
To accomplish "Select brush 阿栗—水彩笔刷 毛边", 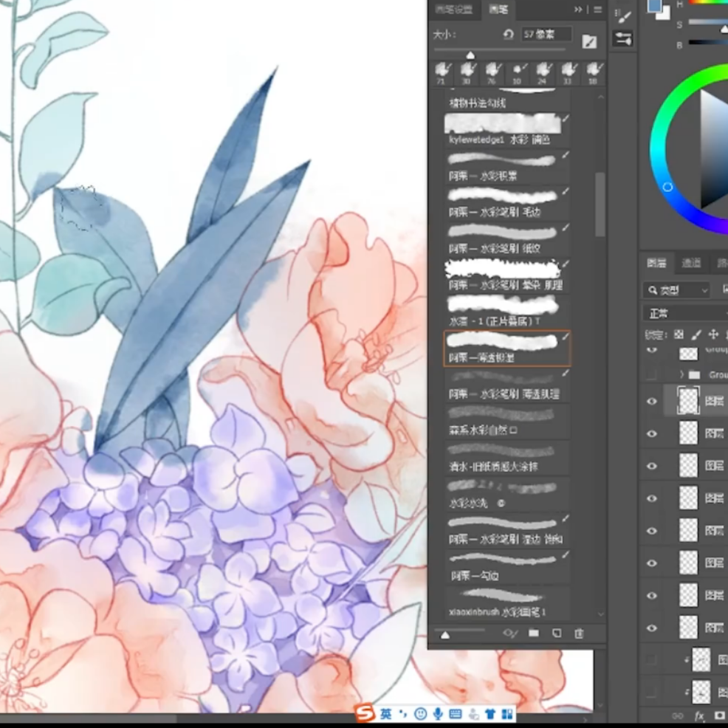I will click(506, 202).
